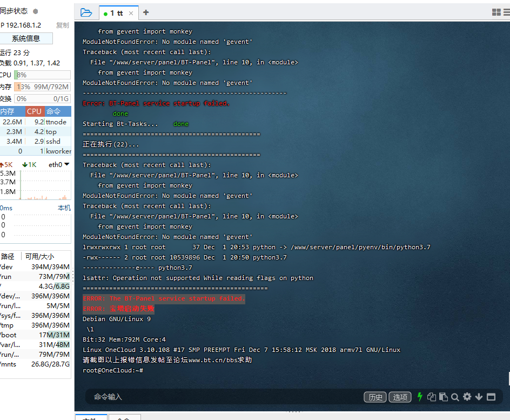510x420 pixels.
Task: Click the 0ms latency label
Action: 6,208
